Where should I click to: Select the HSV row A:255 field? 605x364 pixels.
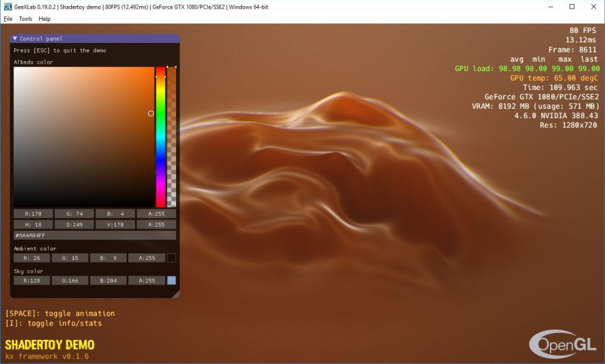click(x=156, y=224)
